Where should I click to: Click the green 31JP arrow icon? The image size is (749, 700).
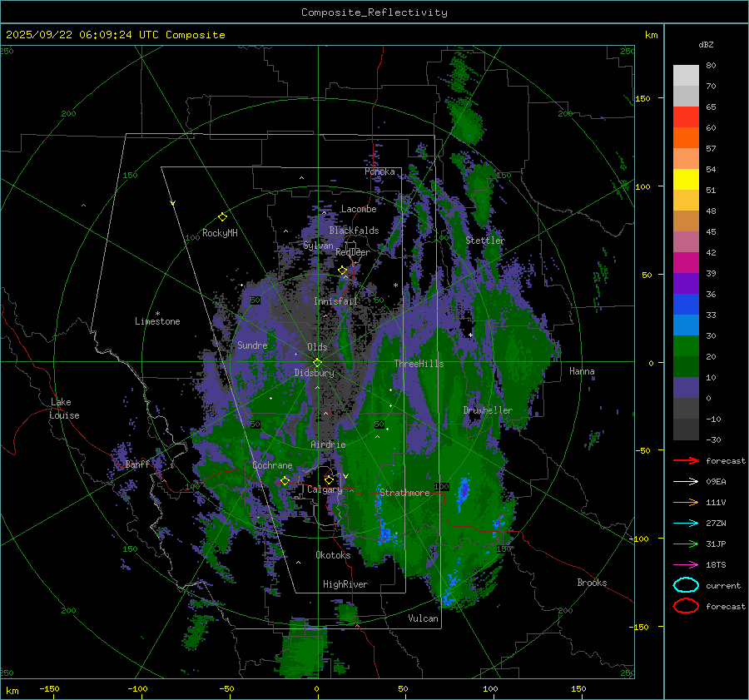coord(686,544)
